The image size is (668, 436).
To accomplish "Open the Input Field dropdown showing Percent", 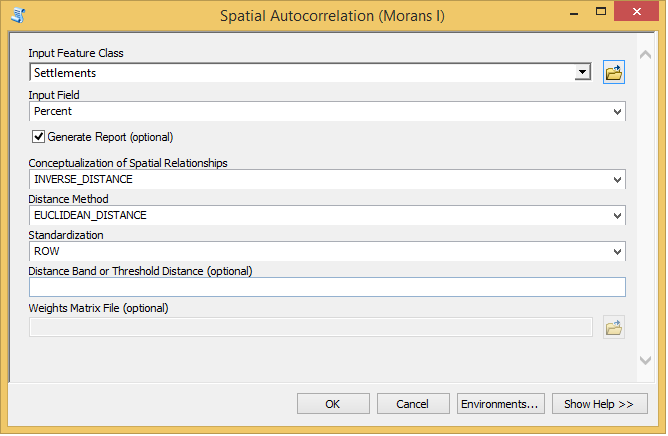I will click(617, 112).
